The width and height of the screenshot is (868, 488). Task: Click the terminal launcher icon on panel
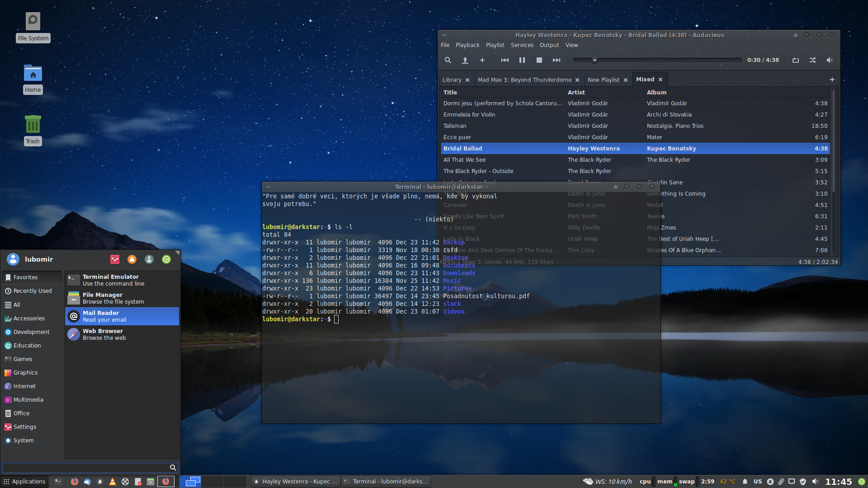point(58,482)
